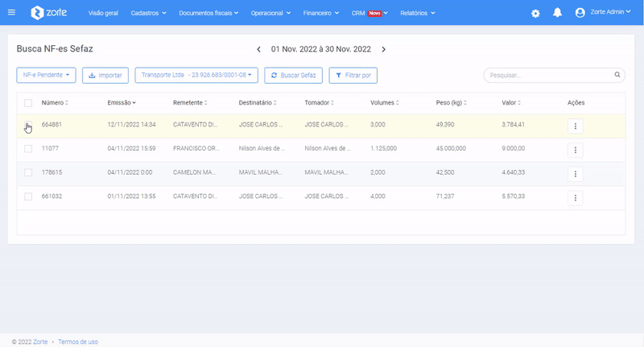
Task: Open settings gear icon
Action: click(x=536, y=14)
